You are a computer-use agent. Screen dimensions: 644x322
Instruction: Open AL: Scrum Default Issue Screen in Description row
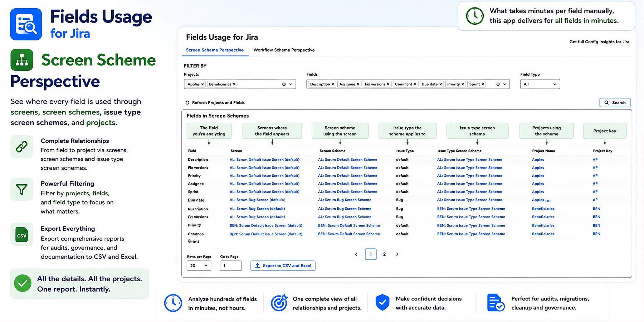[264, 160]
